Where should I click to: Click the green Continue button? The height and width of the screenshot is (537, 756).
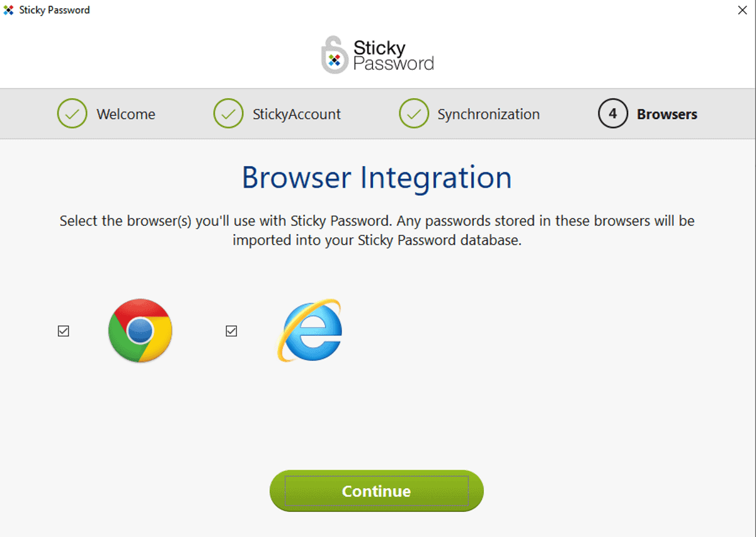point(377,491)
